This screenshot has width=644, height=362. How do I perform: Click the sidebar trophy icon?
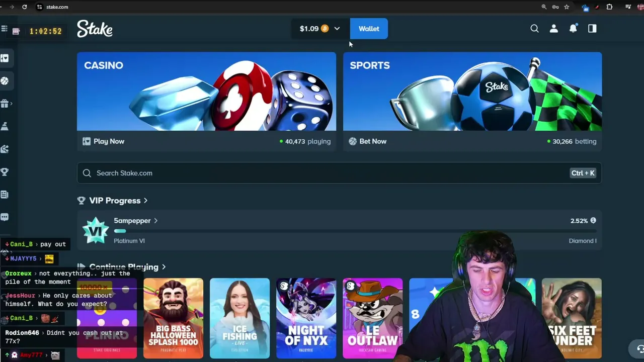pyautogui.click(x=5, y=172)
